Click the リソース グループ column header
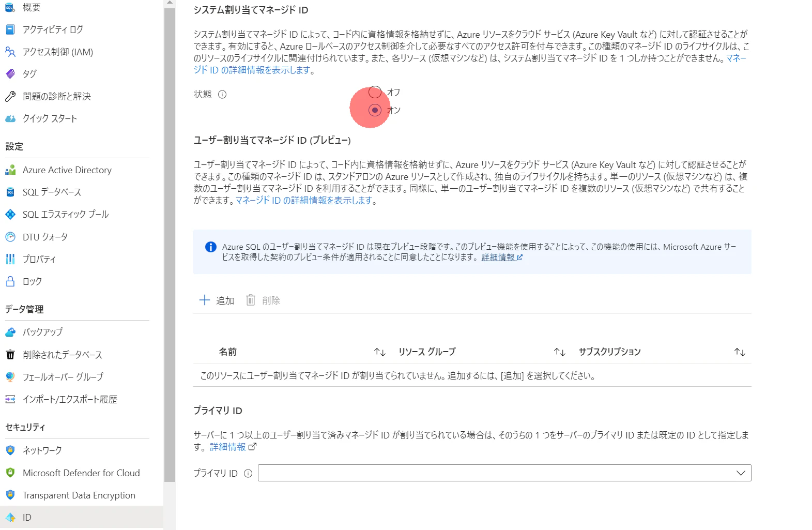812x530 pixels. 427,352
